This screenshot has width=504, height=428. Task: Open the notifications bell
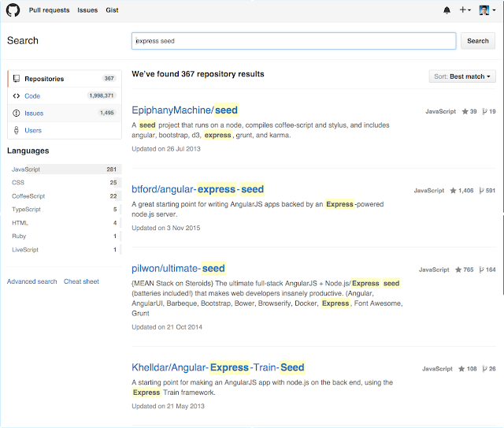coord(447,10)
